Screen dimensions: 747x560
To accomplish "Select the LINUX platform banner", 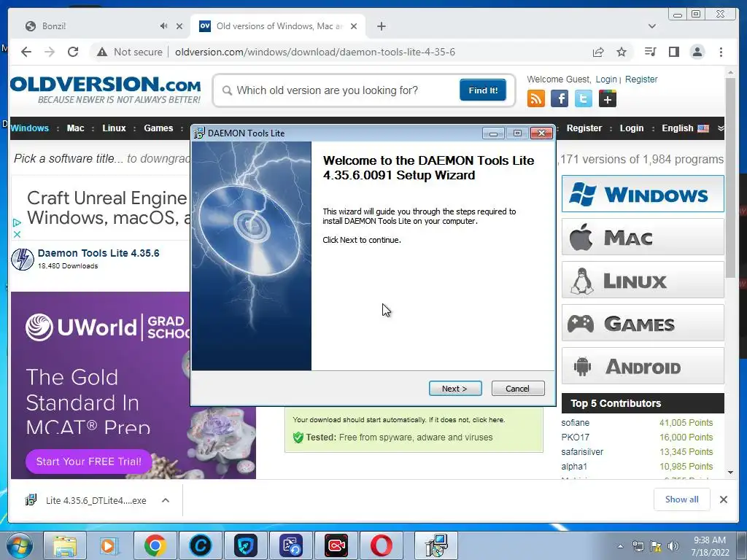I will pyautogui.click(x=643, y=280).
